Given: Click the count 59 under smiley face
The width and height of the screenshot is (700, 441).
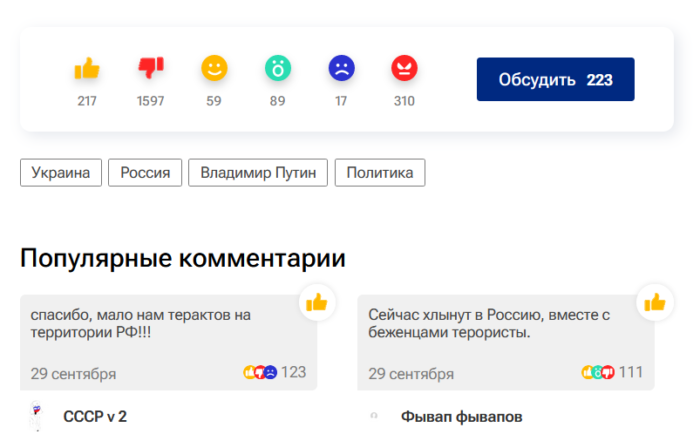Looking at the screenshot, I should click(x=214, y=101).
